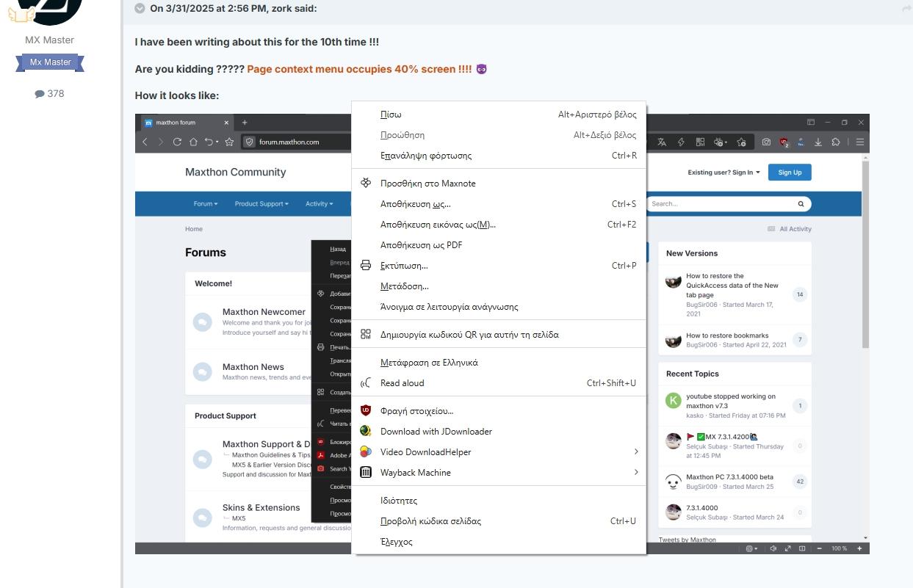Click the Maxnote icon in the address bar
The width and height of the screenshot is (913, 588).
tap(720, 142)
